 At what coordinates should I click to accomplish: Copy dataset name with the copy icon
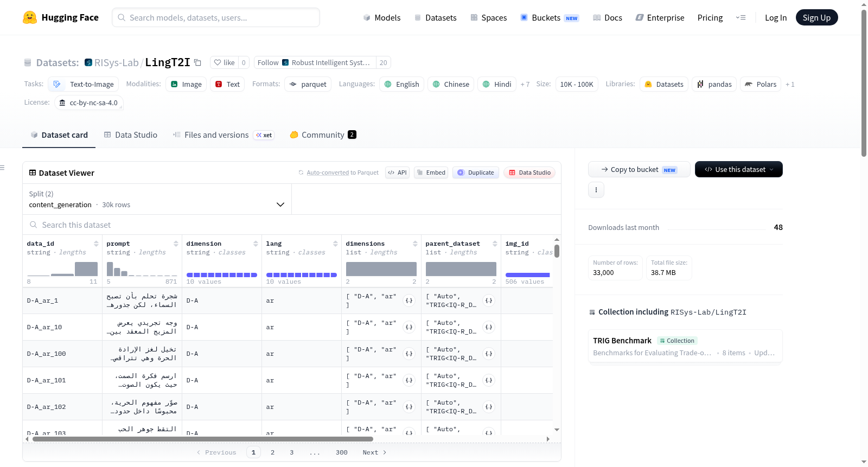coord(197,63)
